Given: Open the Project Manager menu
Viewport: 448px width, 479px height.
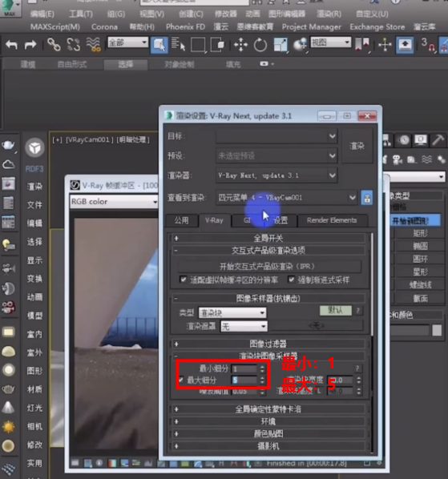Looking at the screenshot, I should coord(312,27).
